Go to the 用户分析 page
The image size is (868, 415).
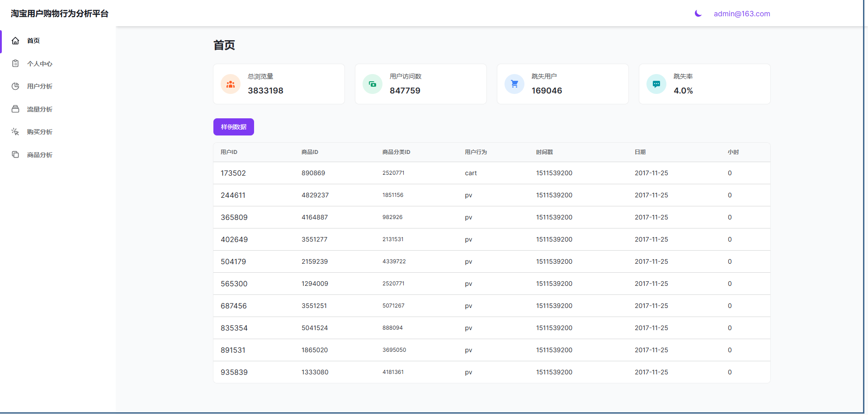tap(40, 86)
